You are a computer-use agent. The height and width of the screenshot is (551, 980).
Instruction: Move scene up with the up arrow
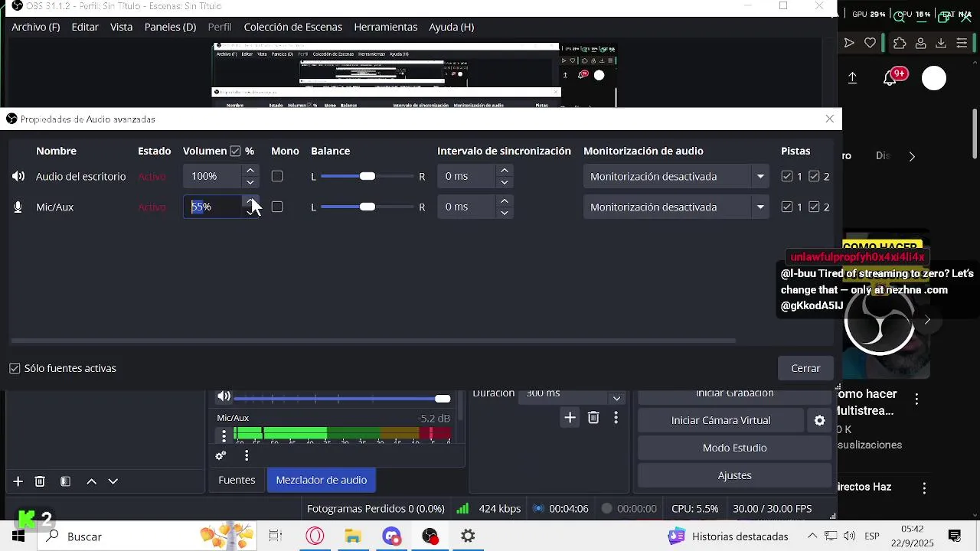[x=91, y=481]
